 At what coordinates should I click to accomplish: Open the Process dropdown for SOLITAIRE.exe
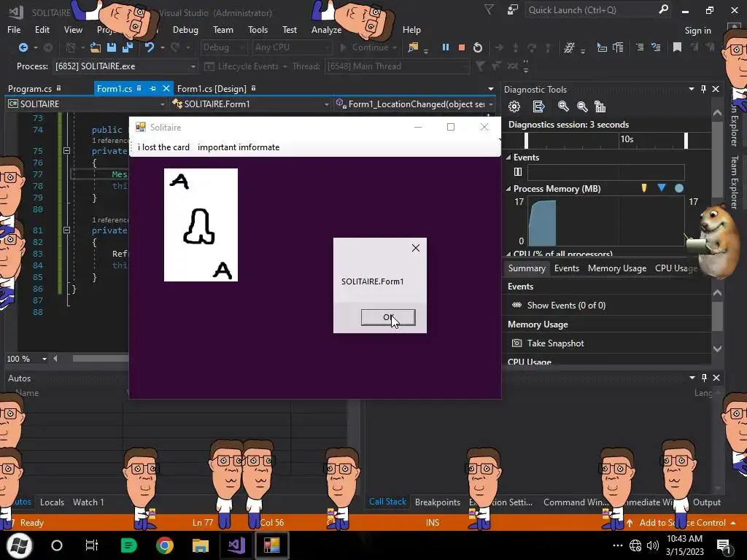click(193, 66)
